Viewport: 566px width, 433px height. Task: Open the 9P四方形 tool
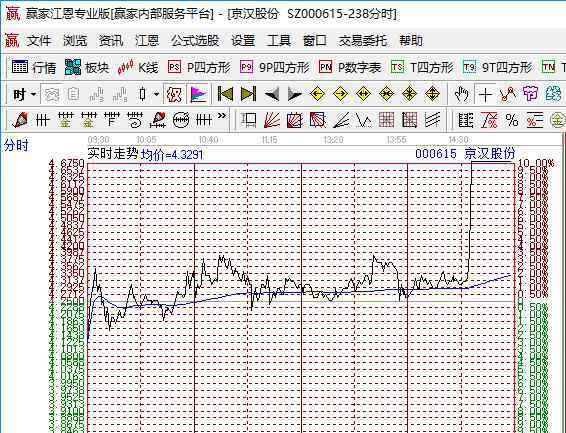pos(275,67)
